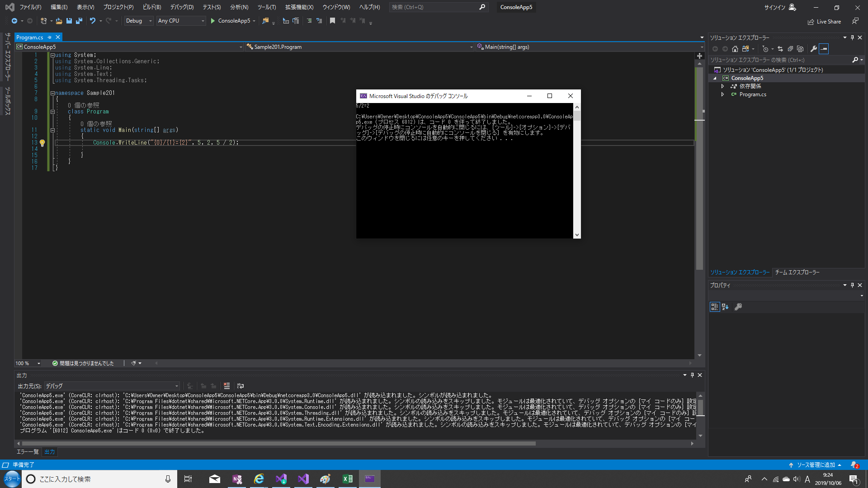Open the output source デバッグ dropdown
The width and height of the screenshot is (868, 488).
pyautogui.click(x=112, y=386)
